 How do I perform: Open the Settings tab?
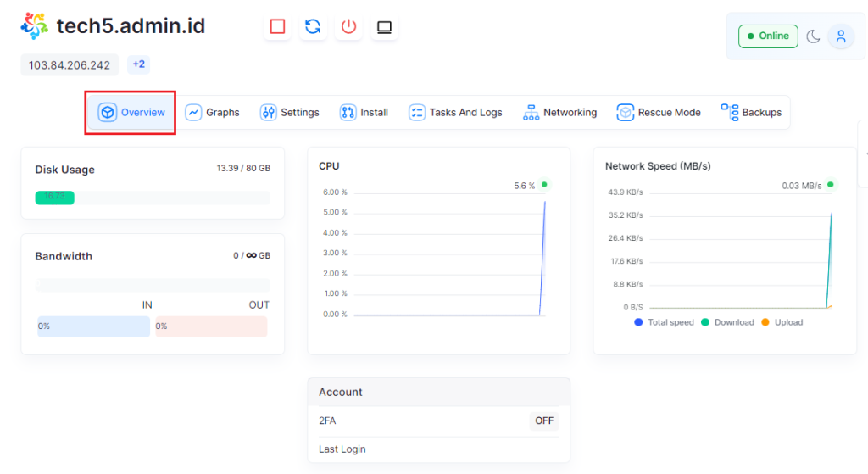tap(290, 113)
